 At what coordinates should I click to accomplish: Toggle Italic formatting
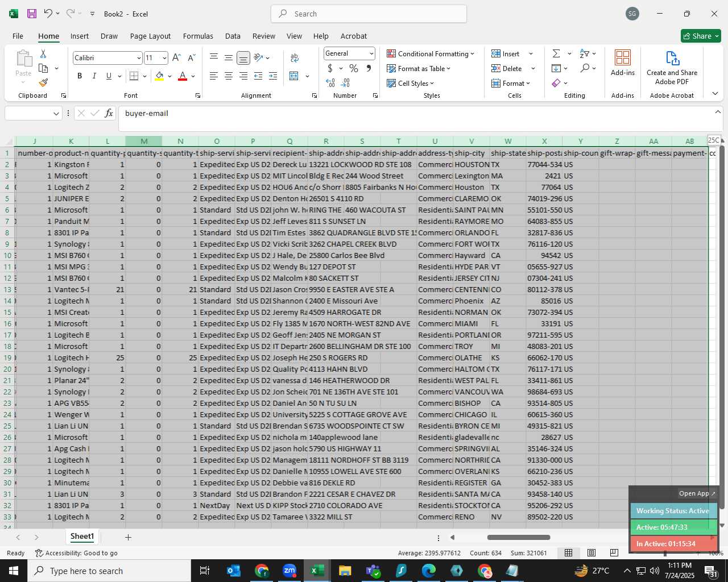pyautogui.click(x=94, y=76)
